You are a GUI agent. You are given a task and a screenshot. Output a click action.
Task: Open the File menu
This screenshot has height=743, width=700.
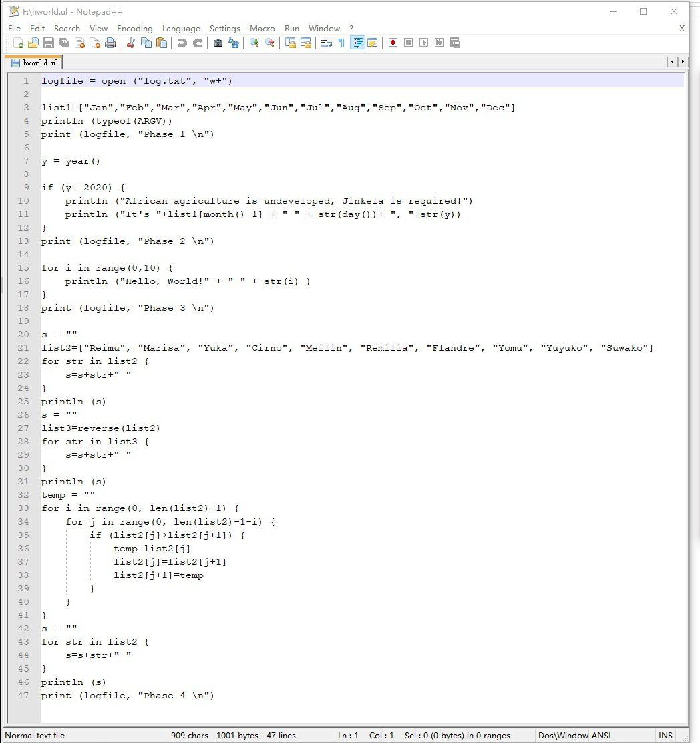(14, 29)
